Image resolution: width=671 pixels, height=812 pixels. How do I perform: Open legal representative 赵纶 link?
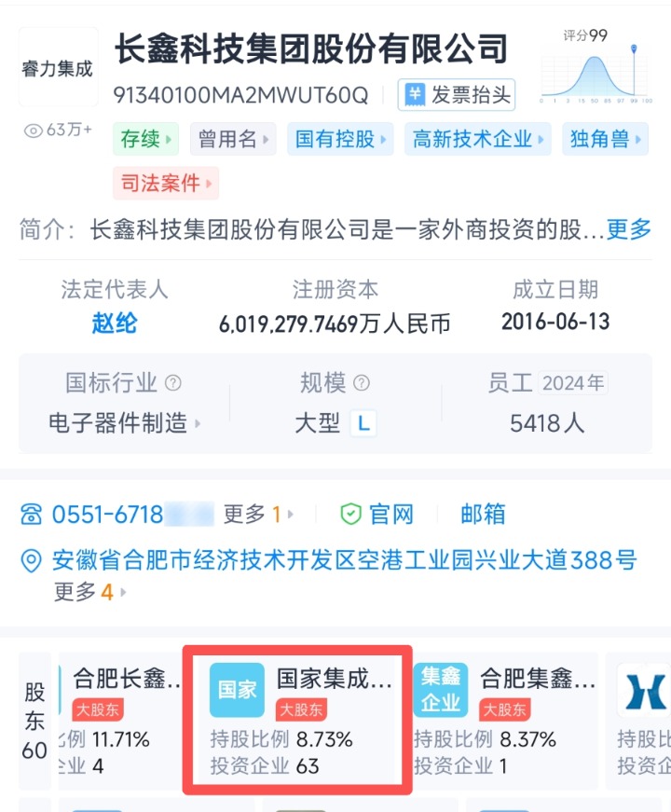115,323
